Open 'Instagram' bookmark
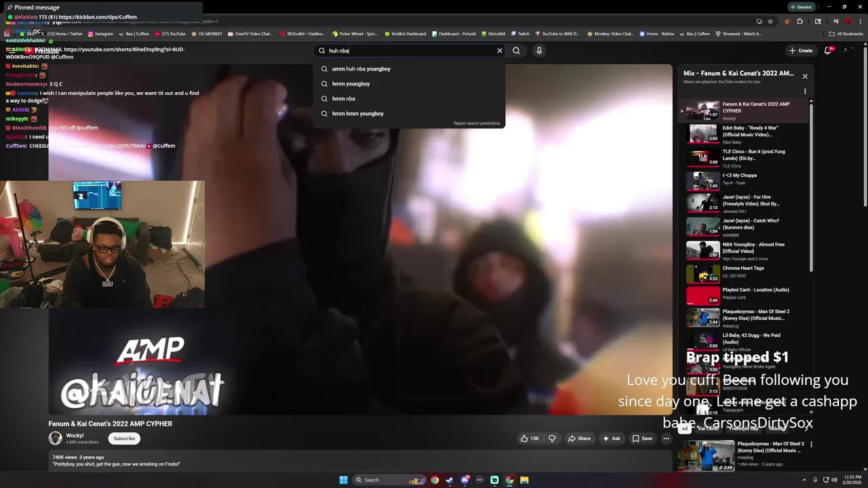 point(100,34)
